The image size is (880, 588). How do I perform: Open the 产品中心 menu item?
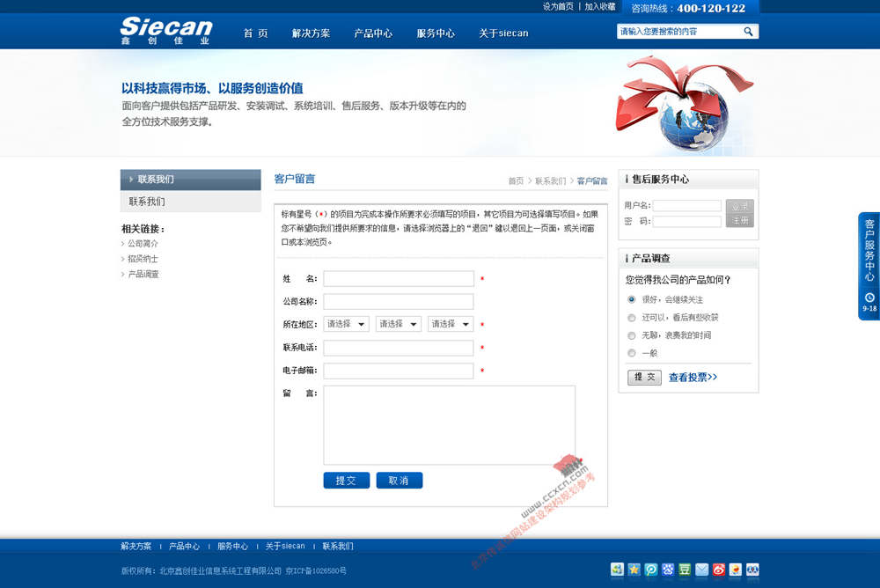372,33
